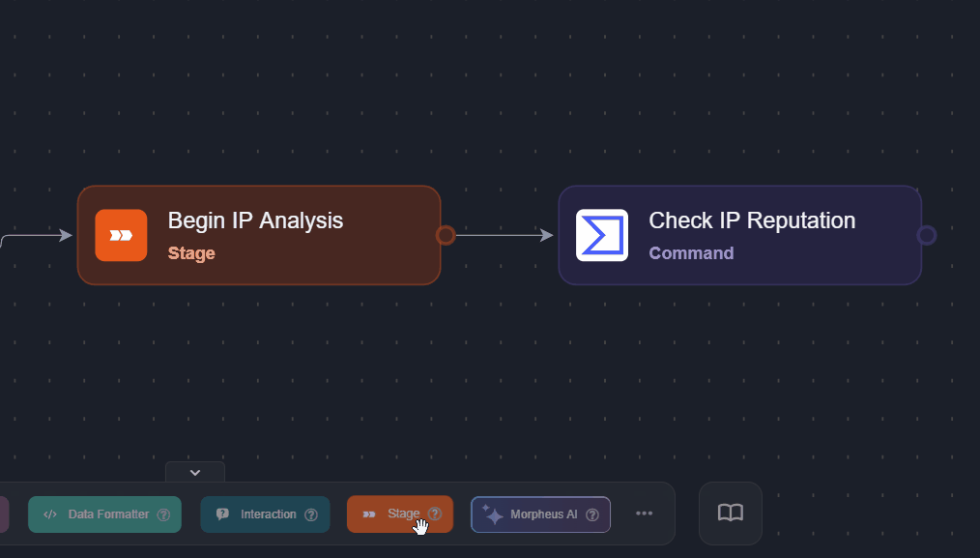Select the Check IP Reputation node
The height and width of the screenshot is (558, 980).
(x=773, y=235)
